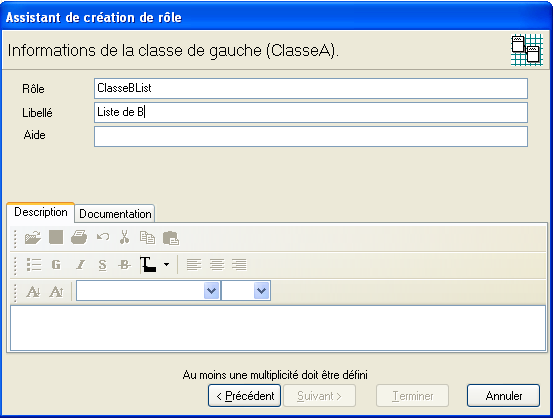Switch to the Documentation tab

click(x=115, y=214)
